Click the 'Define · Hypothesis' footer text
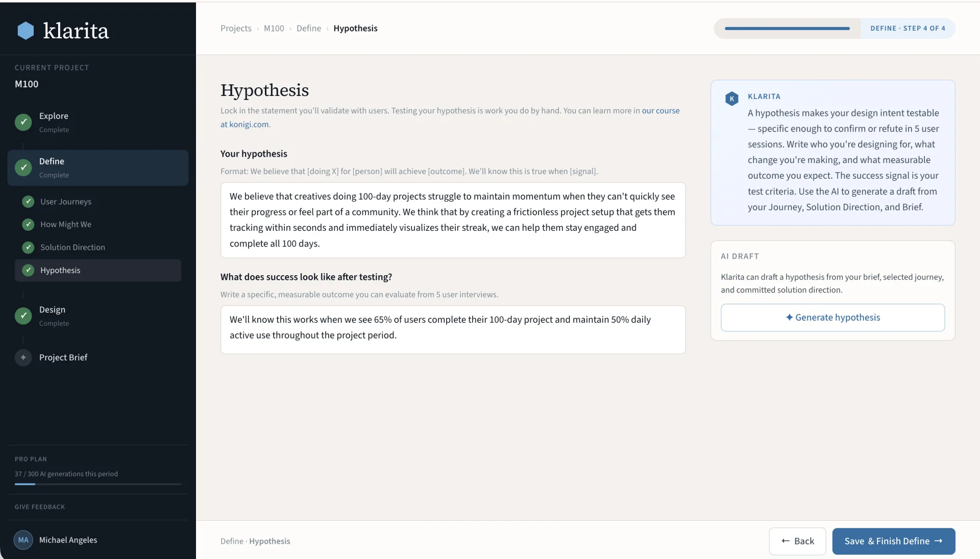Viewport: 980px width, 559px height. (255, 541)
